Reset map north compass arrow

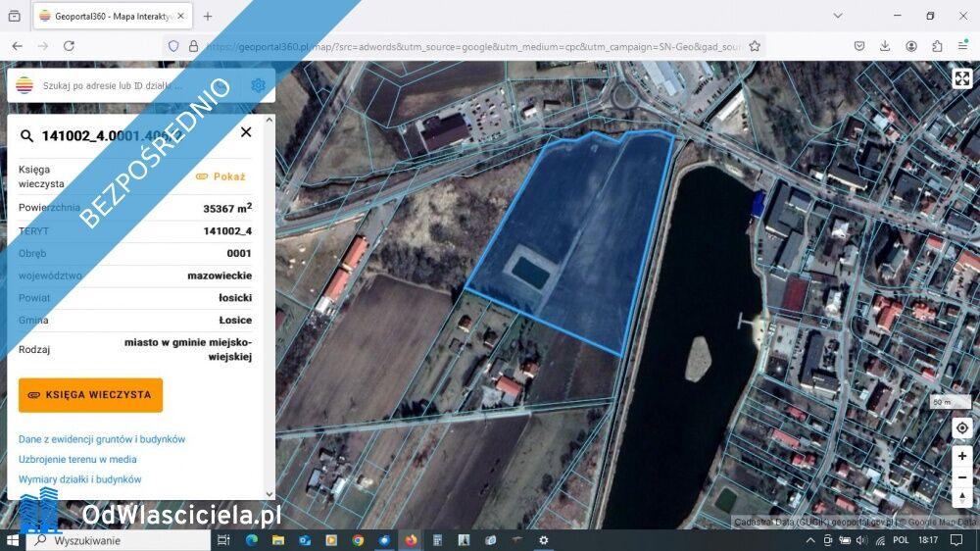[x=962, y=498]
